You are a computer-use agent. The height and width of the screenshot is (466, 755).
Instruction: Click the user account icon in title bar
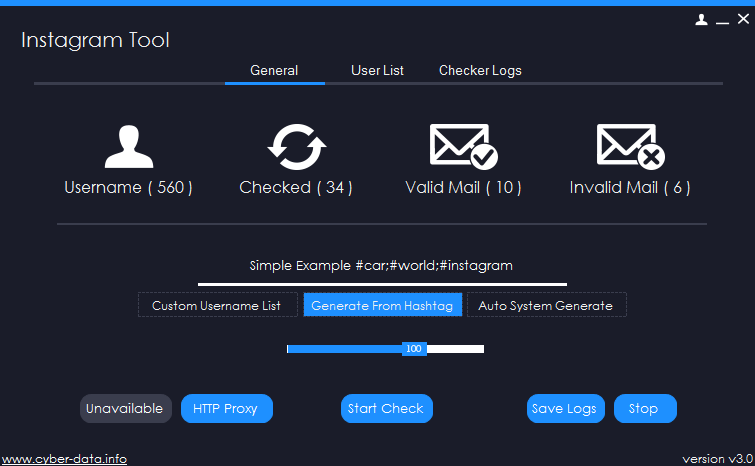[x=702, y=19]
